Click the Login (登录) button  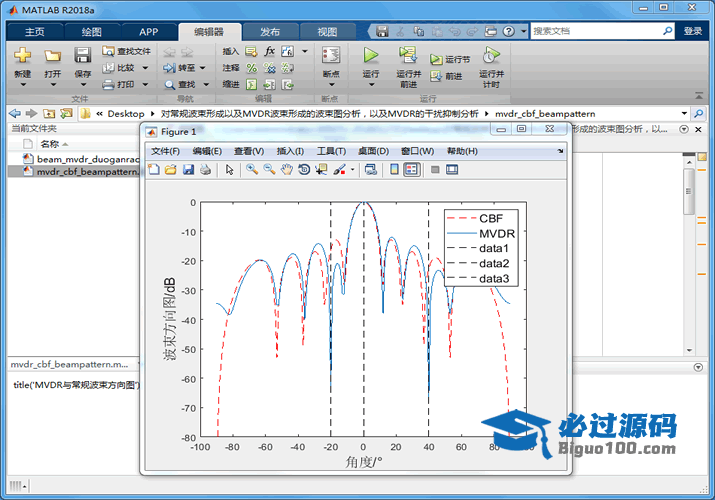click(x=693, y=31)
